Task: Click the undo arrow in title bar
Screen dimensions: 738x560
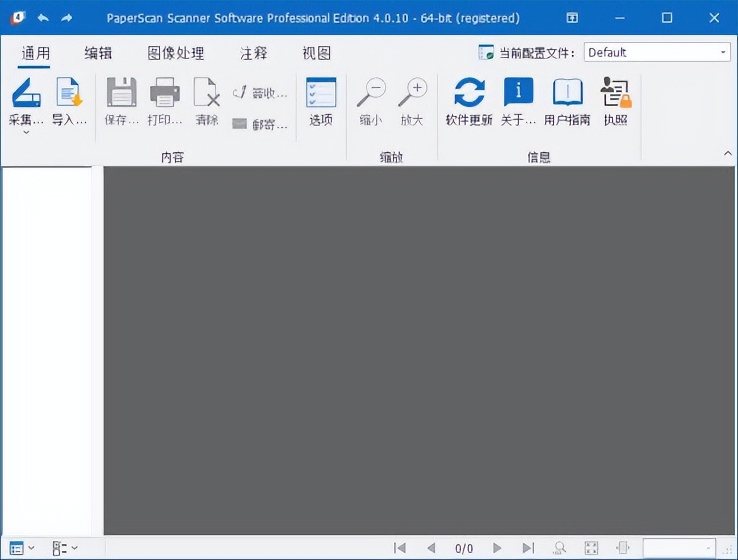Action: [x=43, y=18]
